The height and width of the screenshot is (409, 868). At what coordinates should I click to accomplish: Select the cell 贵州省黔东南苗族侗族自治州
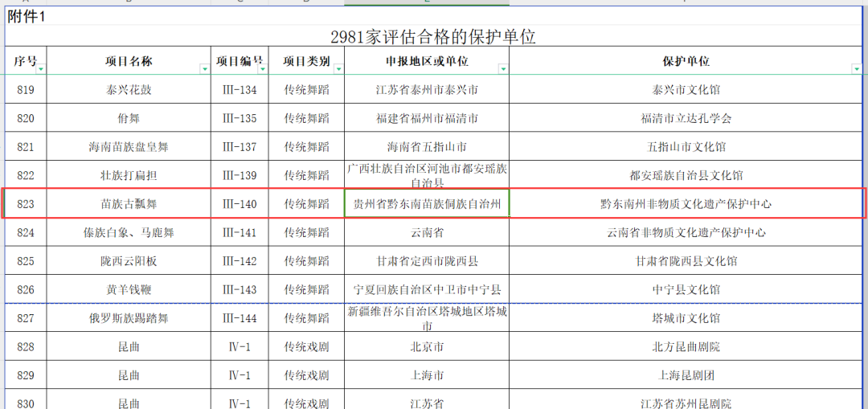427,204
